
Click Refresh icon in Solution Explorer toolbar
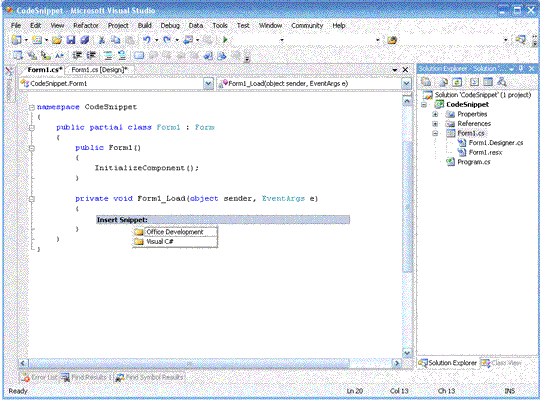click(x=457, y=82)
